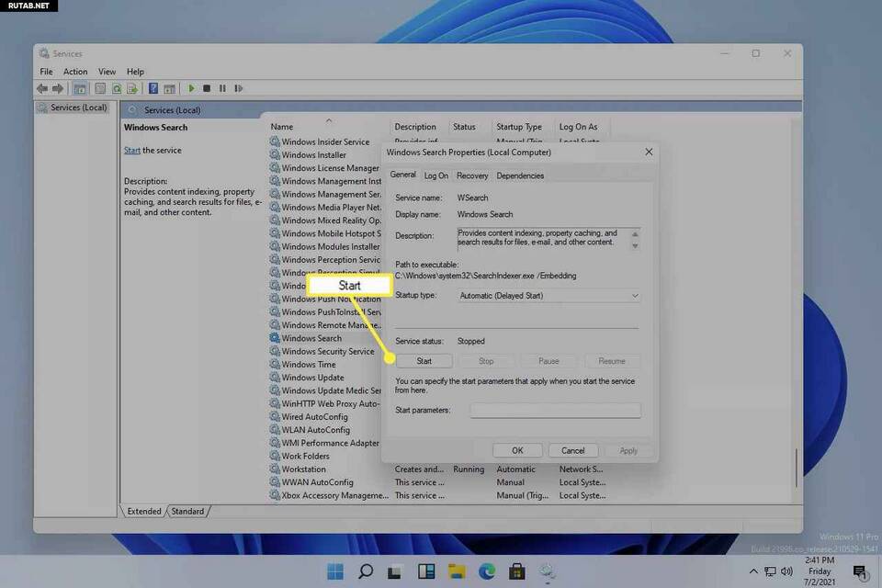Screen dimensions: 882x588
Task: Switch to the Log On tab
Action: [435, 175]
